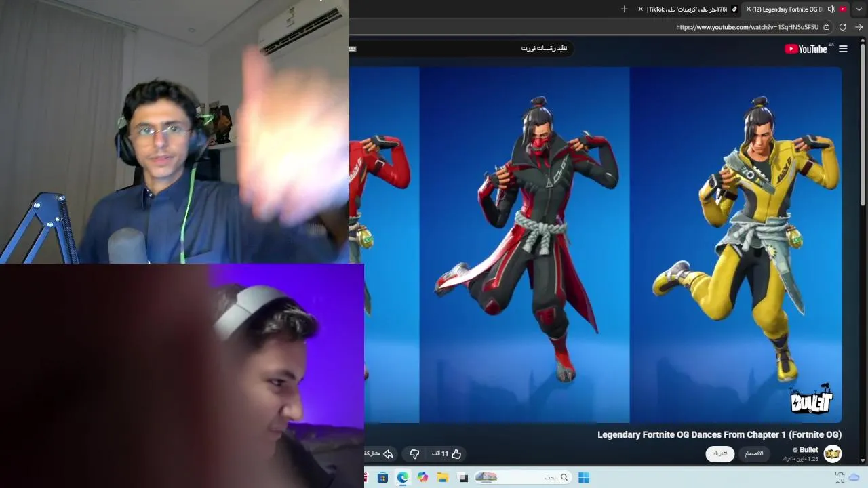Like the video (11 thousand thumbs up)

[447, 454]
